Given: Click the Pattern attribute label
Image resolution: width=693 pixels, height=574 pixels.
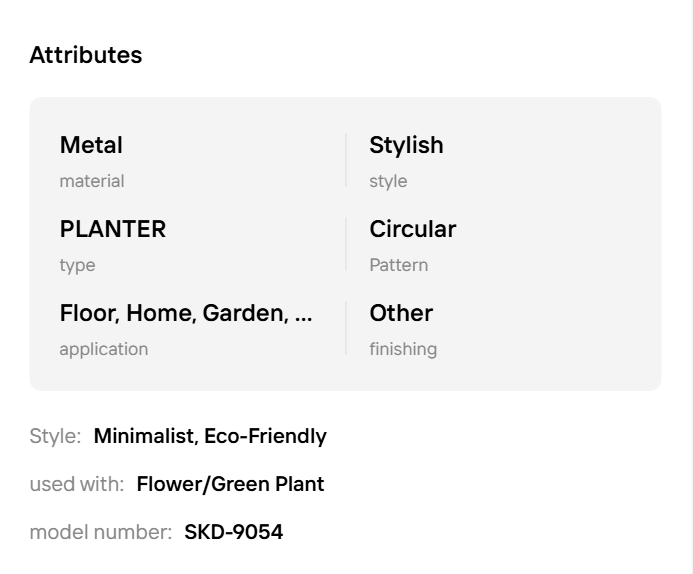Looking at the screenshot, I should pos(398,265).
